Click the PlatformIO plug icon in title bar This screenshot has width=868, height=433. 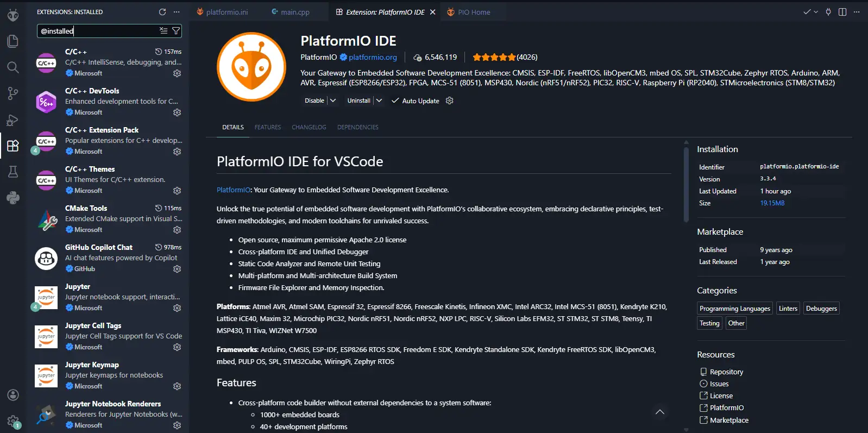click(x=828, y=12)
